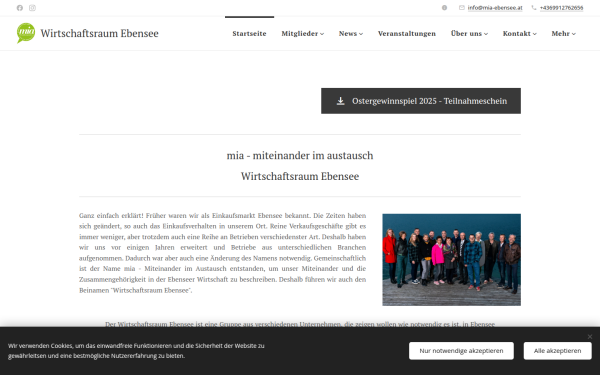Open info@mia-ebensee.at email link
600x375 pixels.
pyautogui.click(x=495, y=8)
